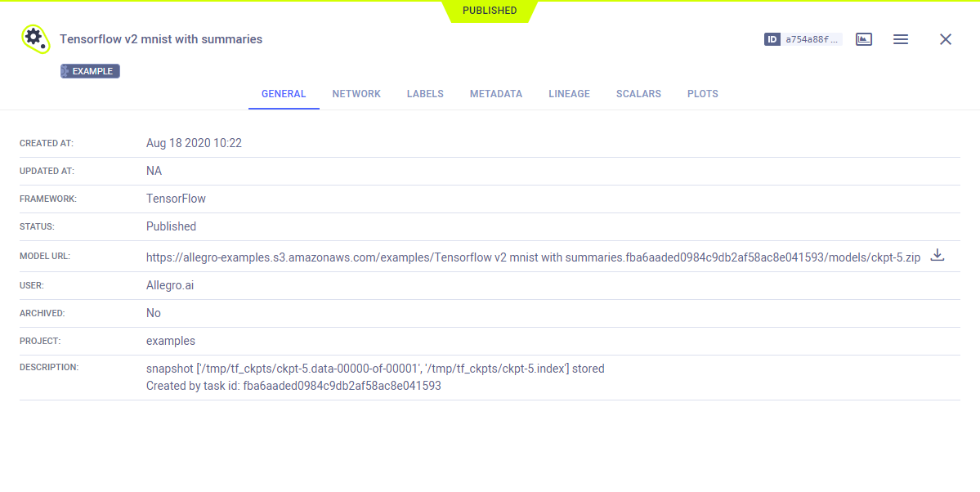
Task: Show the LINEAGE tab
Action: [x=569, y=94]
